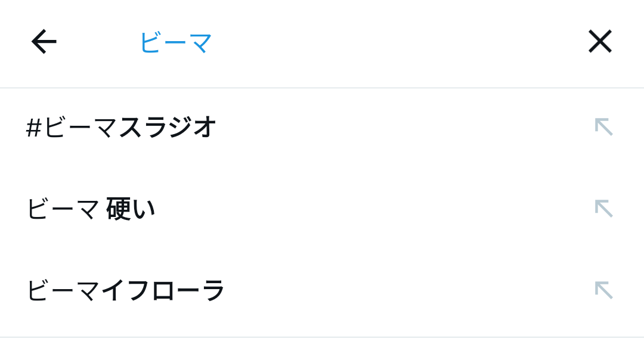
Task: Focus the blue ビーマ query text
Action: click(176, 43)
